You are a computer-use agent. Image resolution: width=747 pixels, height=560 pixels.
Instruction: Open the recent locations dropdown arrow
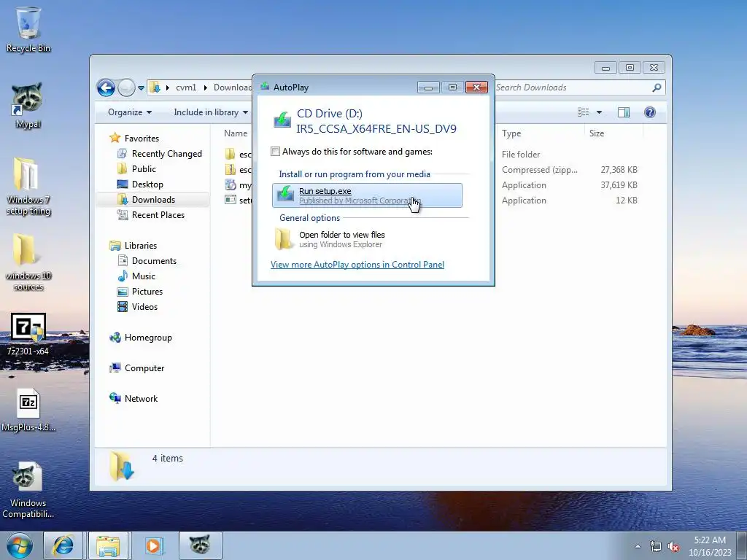tap(141, 88)
